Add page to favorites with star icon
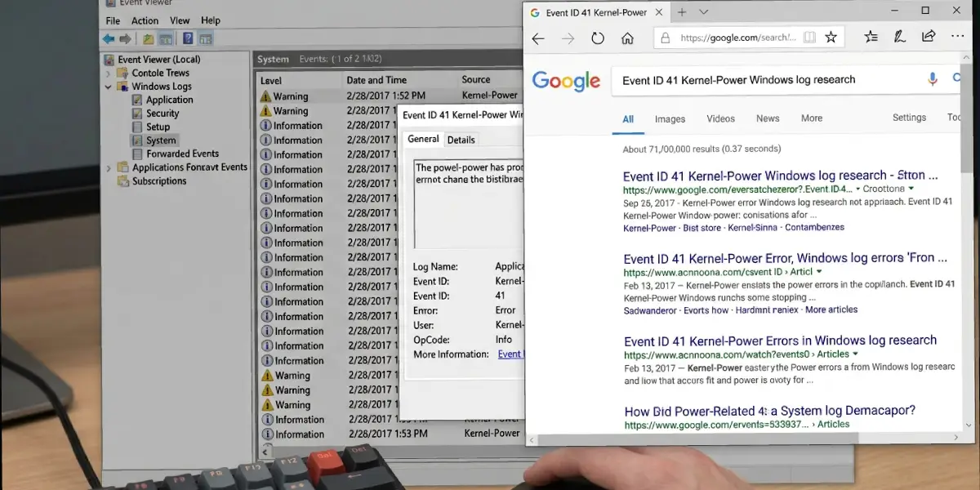This screenshot has width=980, height=490. [831, 38]
